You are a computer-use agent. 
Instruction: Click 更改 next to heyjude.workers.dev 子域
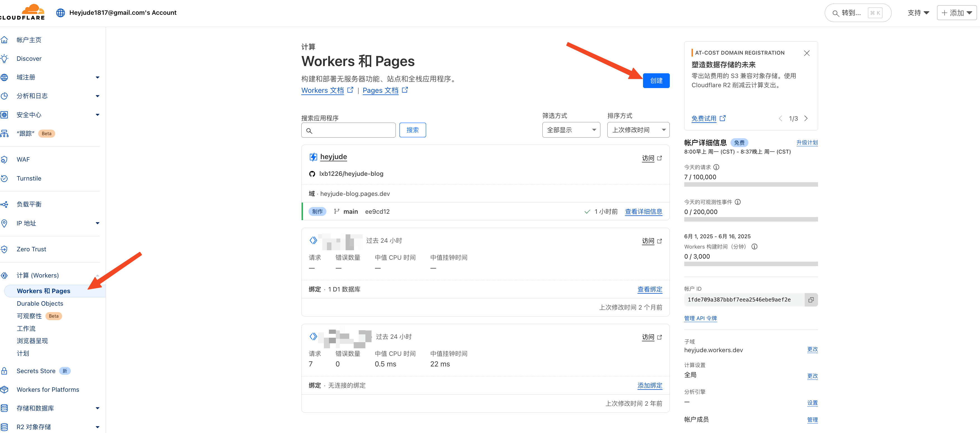point(812,349)
